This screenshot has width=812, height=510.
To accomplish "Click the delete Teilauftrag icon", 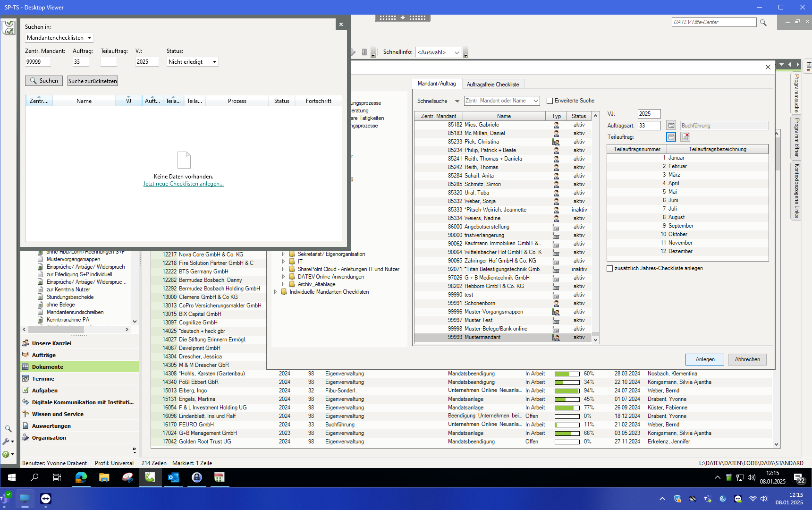I will click(685, 137).
